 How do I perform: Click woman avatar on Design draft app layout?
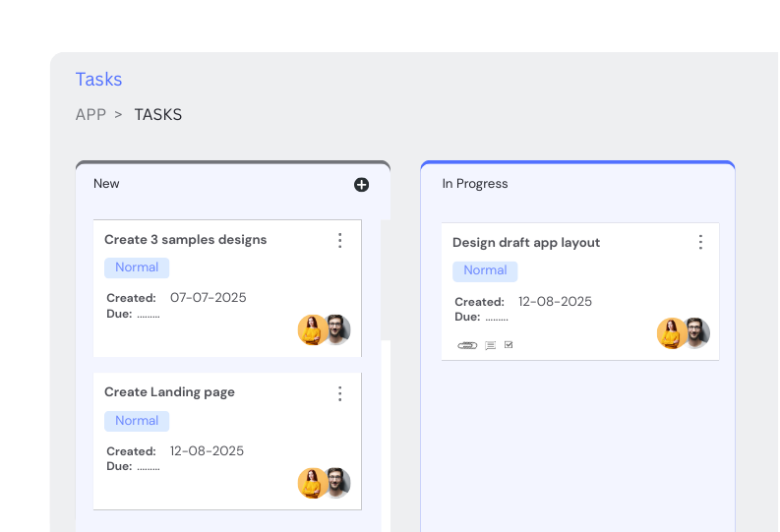pyautogui.click(x=671, y=333)
